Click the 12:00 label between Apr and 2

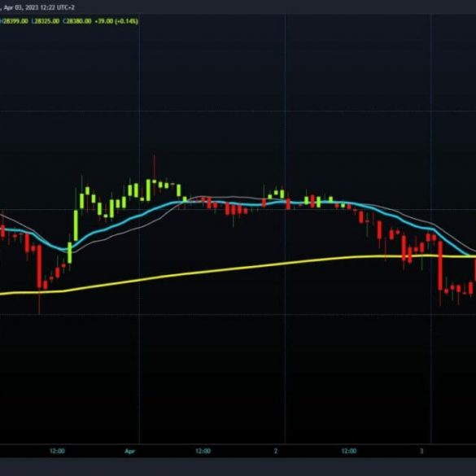coord(203,451)
